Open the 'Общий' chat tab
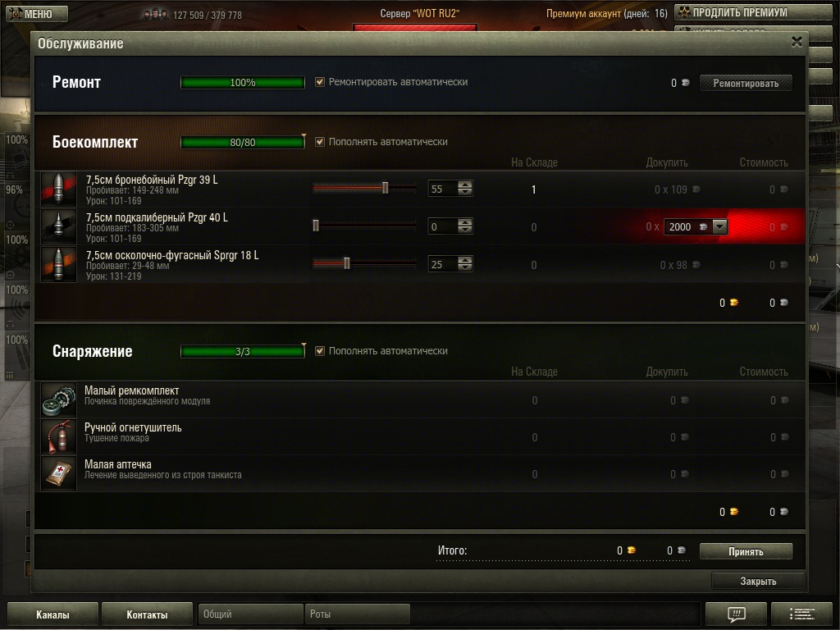 point(250,614)
